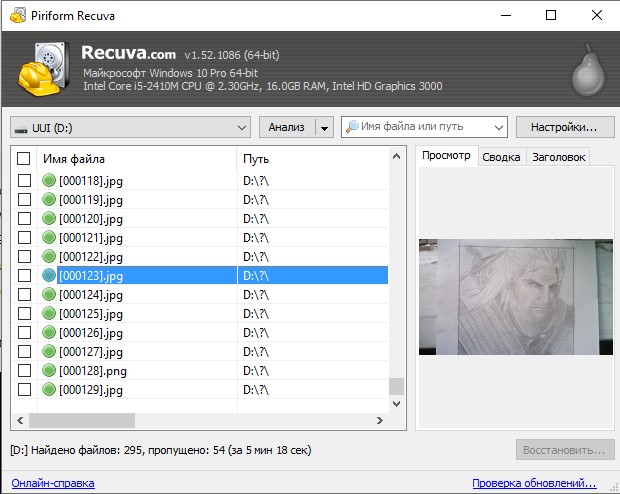Toggle the select-all checkbox in the header

(24, 159)
